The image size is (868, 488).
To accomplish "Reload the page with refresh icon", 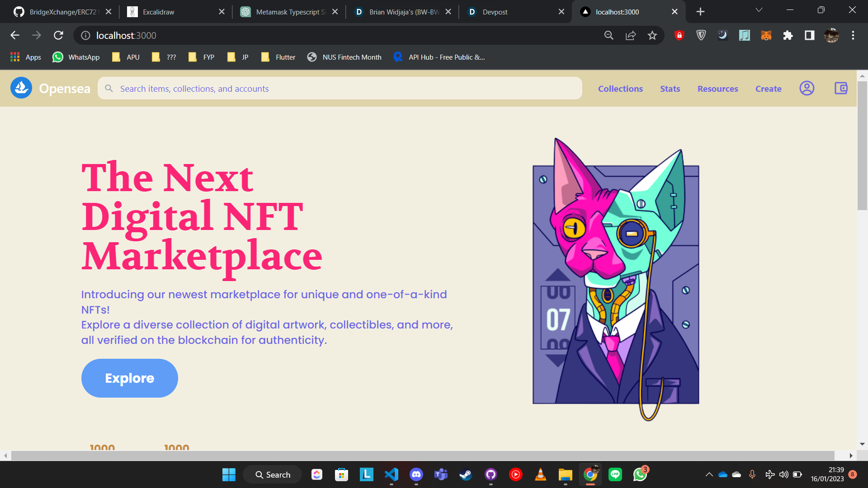I will (x=58, y=35).
